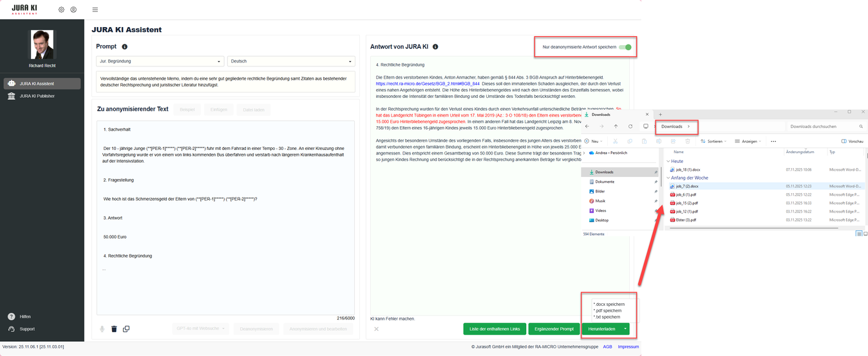868x356 pixels.
Task: Open the 'Deutsch' language dropdown
Action: click(x=291, y=62)
